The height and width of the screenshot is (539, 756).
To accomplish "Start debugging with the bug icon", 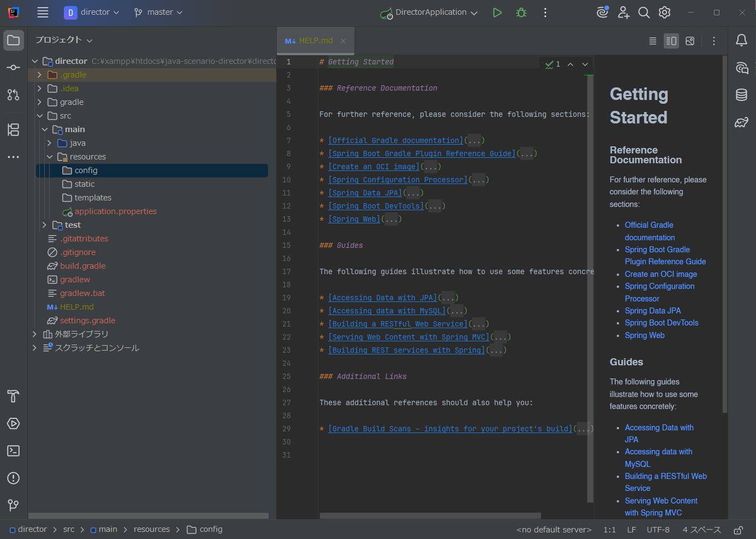I will click(x=521, y=12).
